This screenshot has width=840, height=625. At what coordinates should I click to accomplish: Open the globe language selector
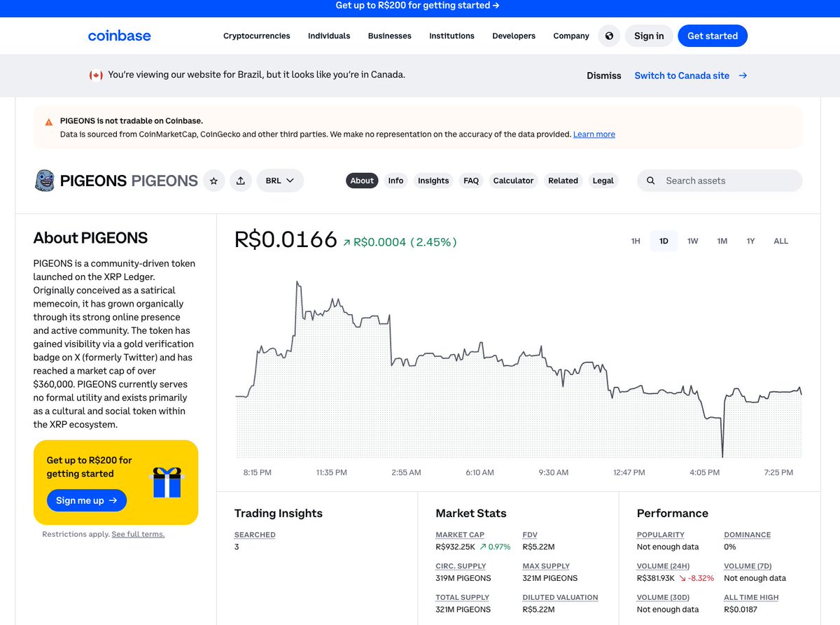[x=609, y=36]
